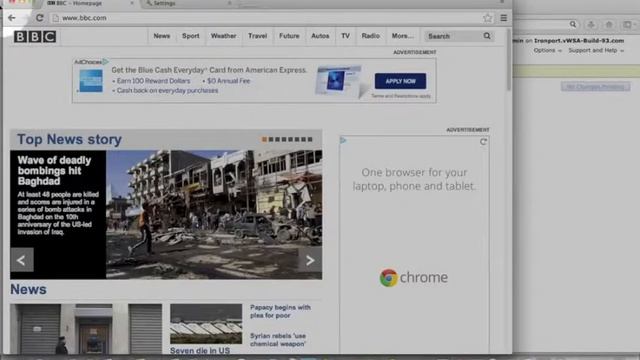
Task: Click the refresh icon on the Chrome ad
Action: coord(483,142)
